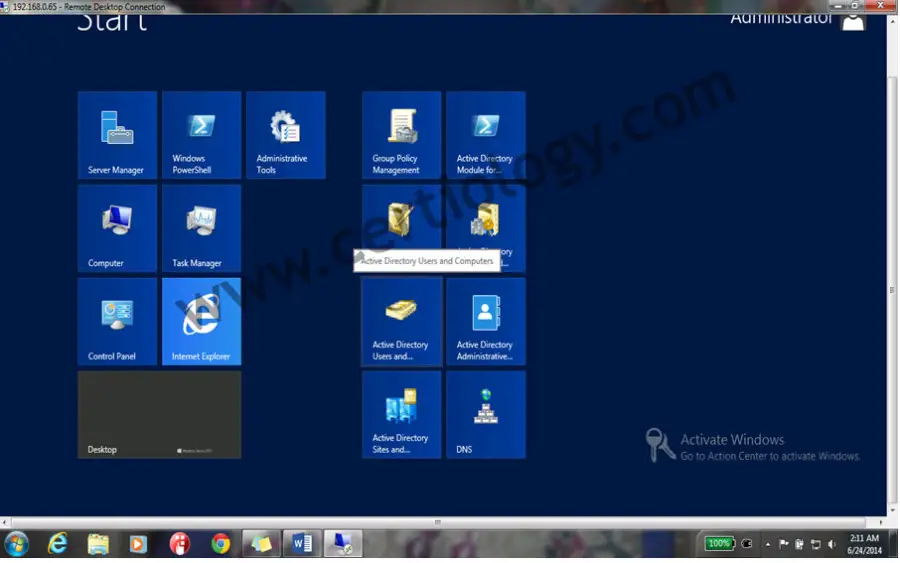This screenshot has width=900, height=563.
Task: Click left arrow of horizontal scrollbar
Action: pos(5,522)
